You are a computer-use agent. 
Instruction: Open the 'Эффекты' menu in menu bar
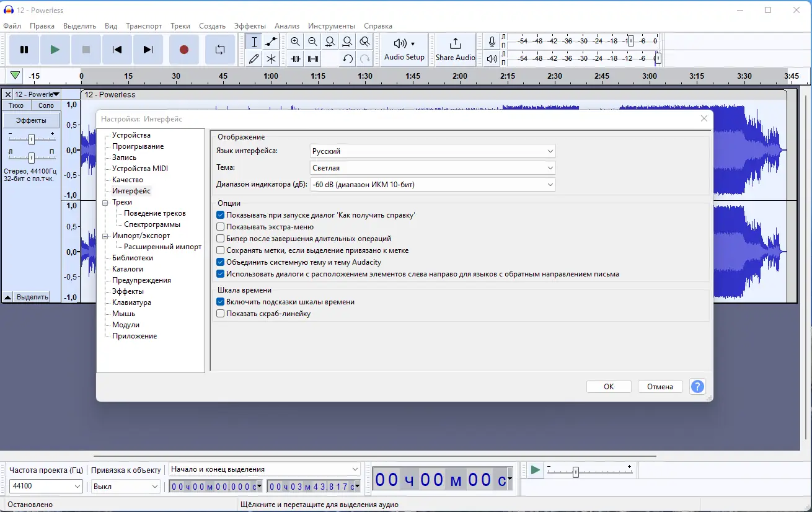point(250,26)
